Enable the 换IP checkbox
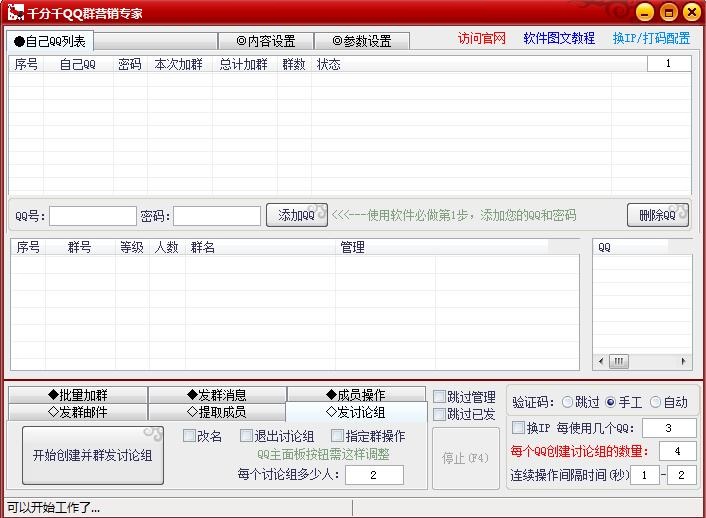This screenshot has width=706, height=518. [518, 427]
